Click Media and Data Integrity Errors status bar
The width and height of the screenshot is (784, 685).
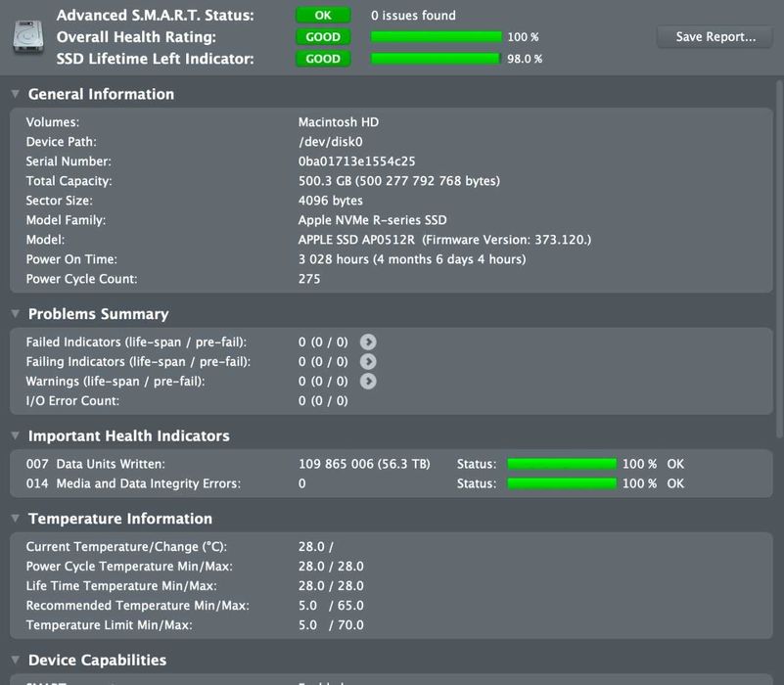[562, 483]
